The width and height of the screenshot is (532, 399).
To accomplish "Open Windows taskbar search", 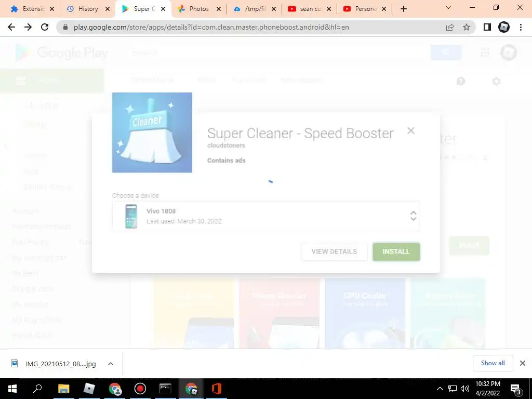I will click(37, 389).
